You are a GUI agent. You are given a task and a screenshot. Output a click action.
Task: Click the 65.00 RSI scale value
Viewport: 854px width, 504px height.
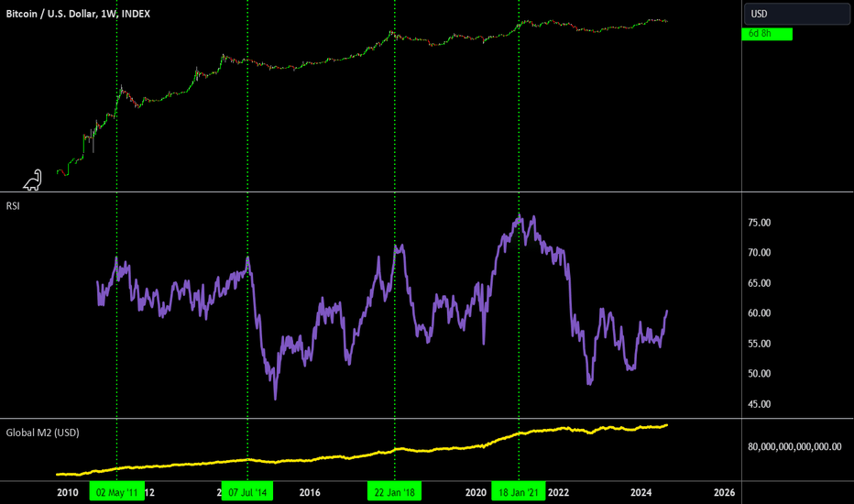point(760,283)
